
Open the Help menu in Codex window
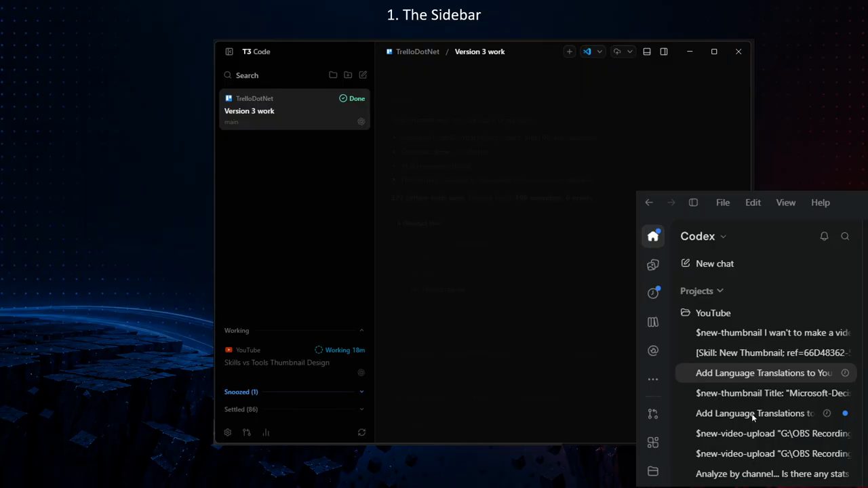tap(821, 203)
